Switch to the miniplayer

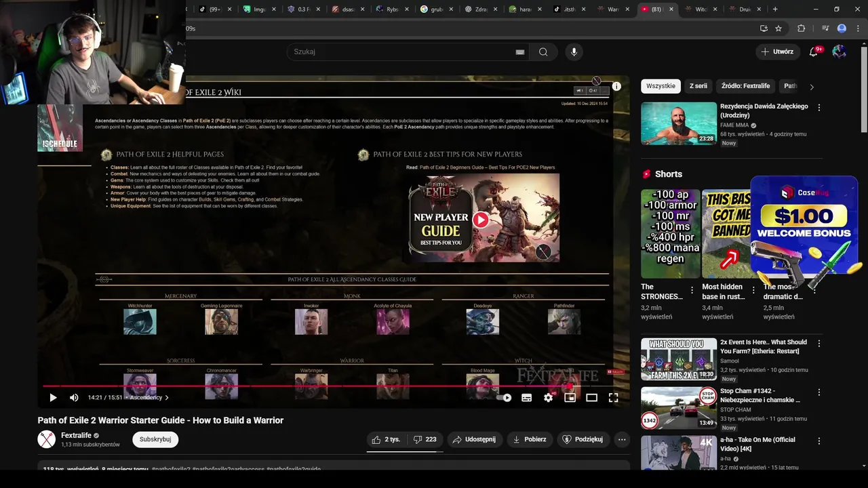(x=570, y=398)
